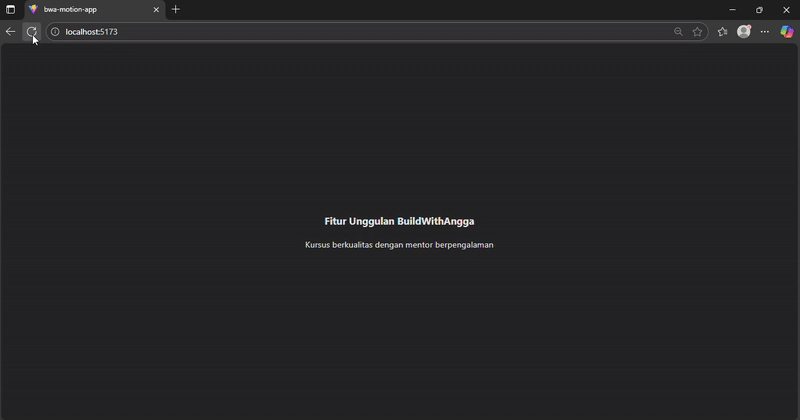Add this page to favorites with star
800x420 pixels.
tap(698, 32)
